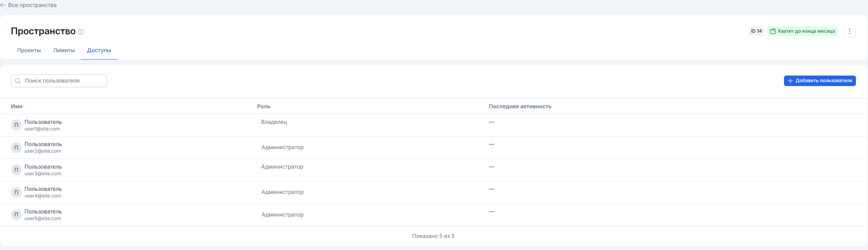Open the info icon next to Пространство
Screen dimensions: 868x250
pos(80,32)
